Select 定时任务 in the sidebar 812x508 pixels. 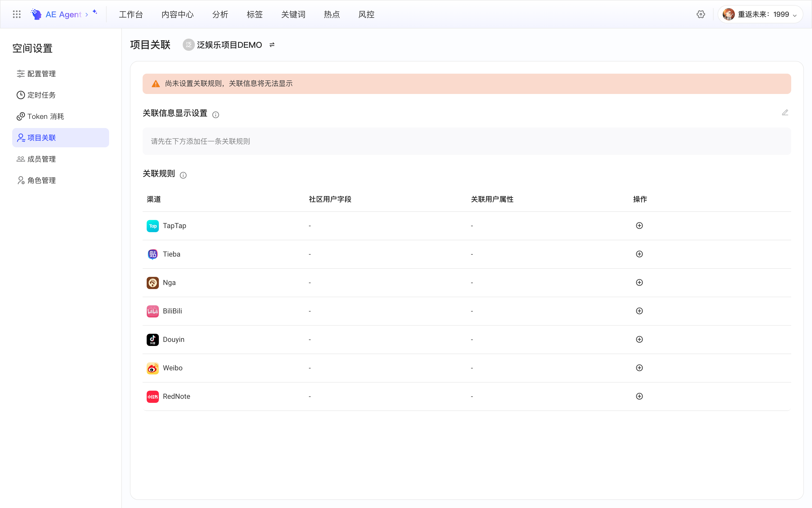61,95
